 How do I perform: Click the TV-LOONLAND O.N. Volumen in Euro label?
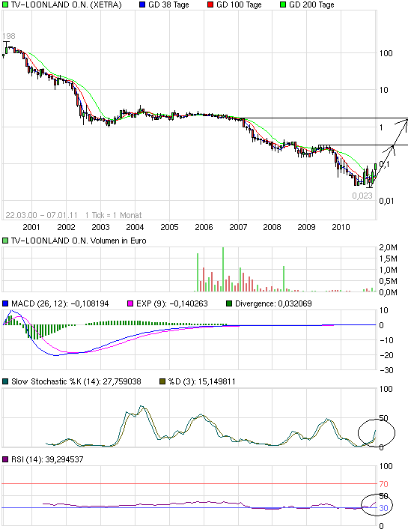click(79, 241)
